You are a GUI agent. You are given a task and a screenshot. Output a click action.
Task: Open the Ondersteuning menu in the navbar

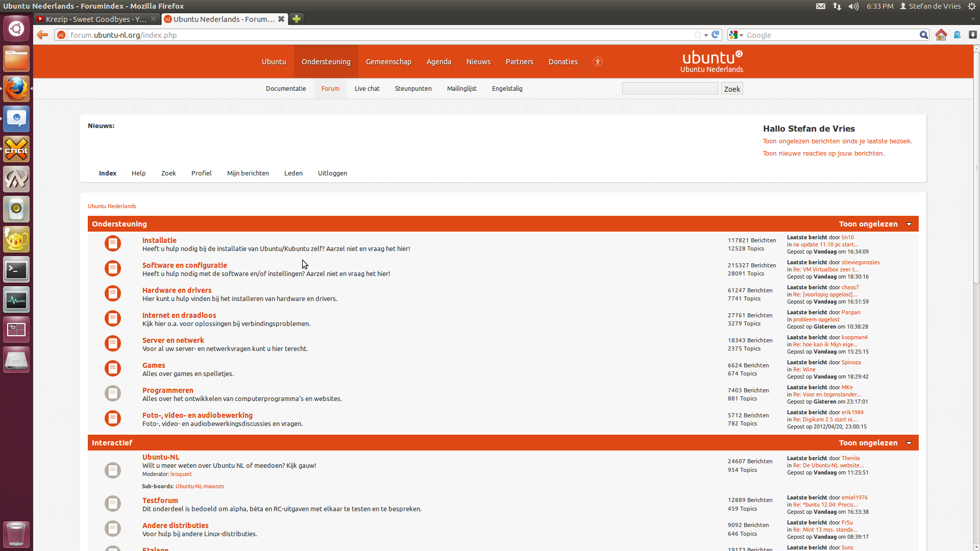coord(326,62)
